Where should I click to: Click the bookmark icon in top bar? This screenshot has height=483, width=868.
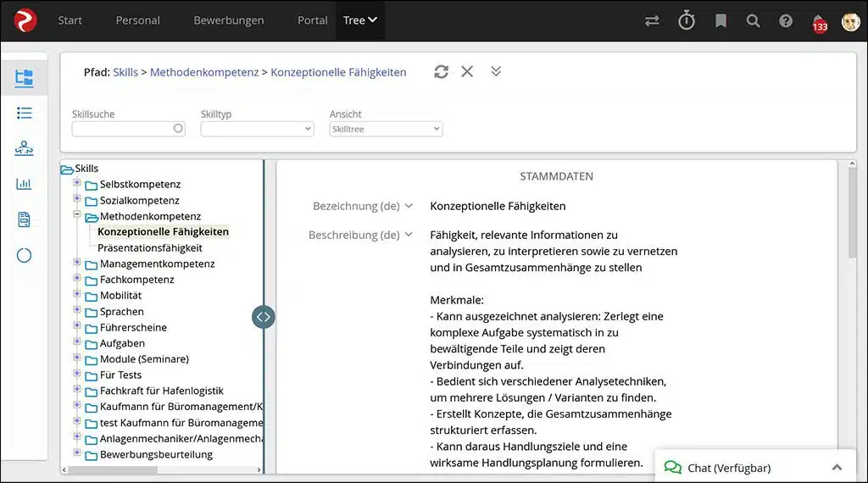click(721, 21)
